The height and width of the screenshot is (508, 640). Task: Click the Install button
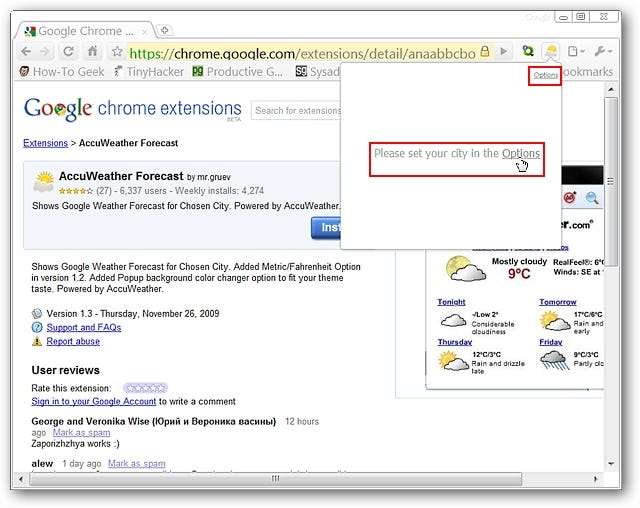[326, 227]
